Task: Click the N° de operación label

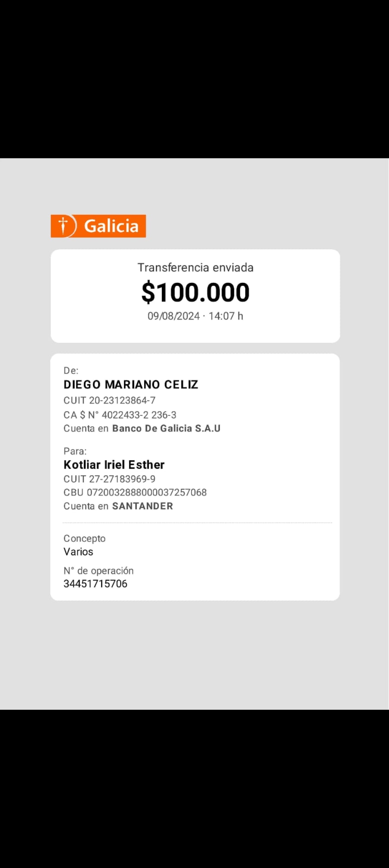Action: [98, 571]
